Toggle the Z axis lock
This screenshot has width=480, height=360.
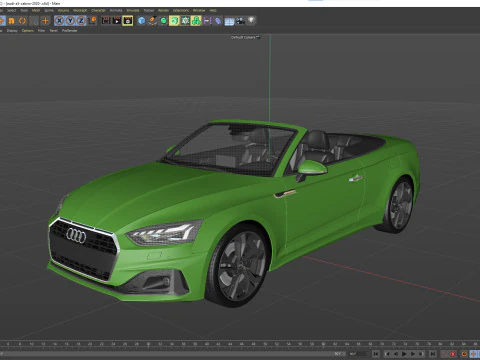pyautogui.click(x=81, y=21)
